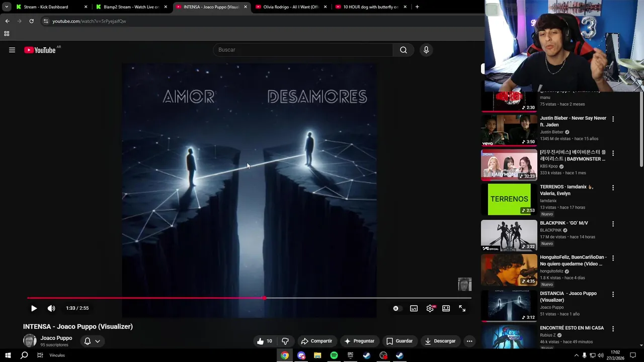Open Windows Start menu
Screen dimensions: 644x362
pos(8,355)
